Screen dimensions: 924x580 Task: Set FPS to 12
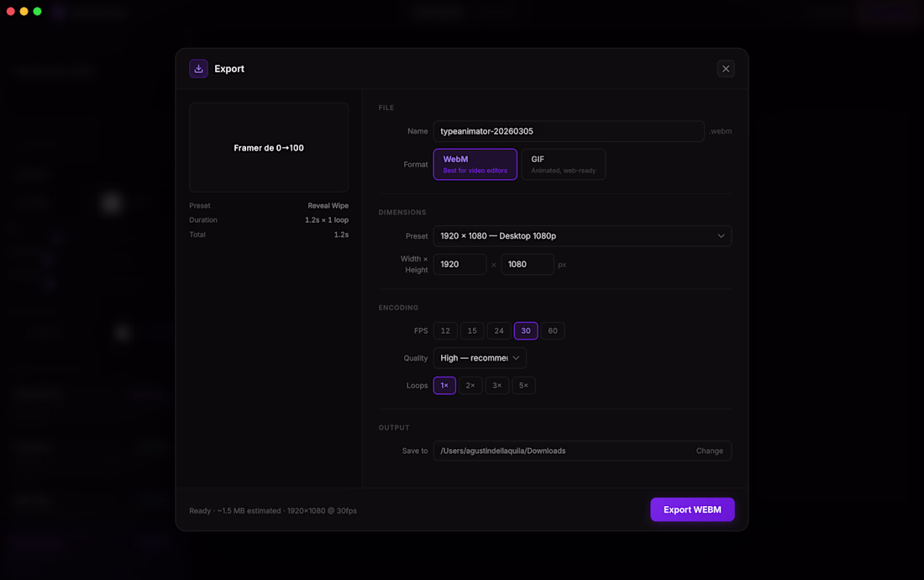[445, 331]
